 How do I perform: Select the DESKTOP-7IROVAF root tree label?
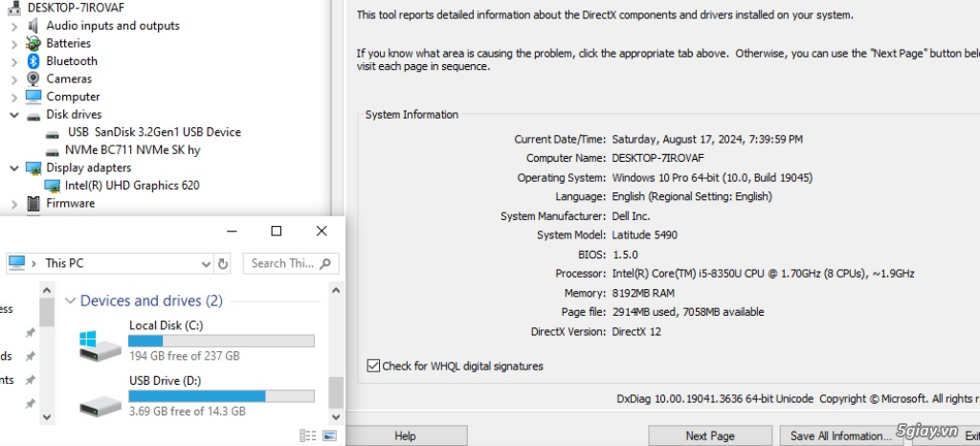pyautogui.click(x=76, y=8)
